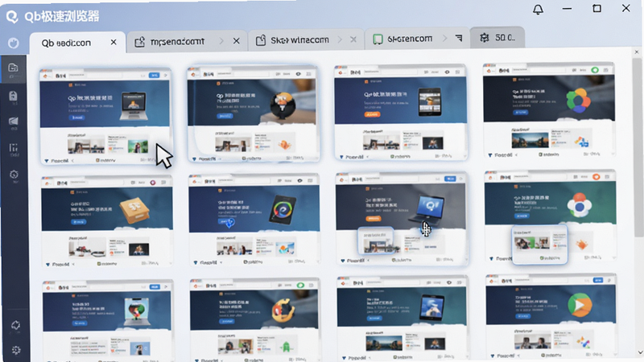This screenshot has width=644, height=362.
Task: Click the upper gear icon in the left sidebar
Action: [x=14, y=175]
